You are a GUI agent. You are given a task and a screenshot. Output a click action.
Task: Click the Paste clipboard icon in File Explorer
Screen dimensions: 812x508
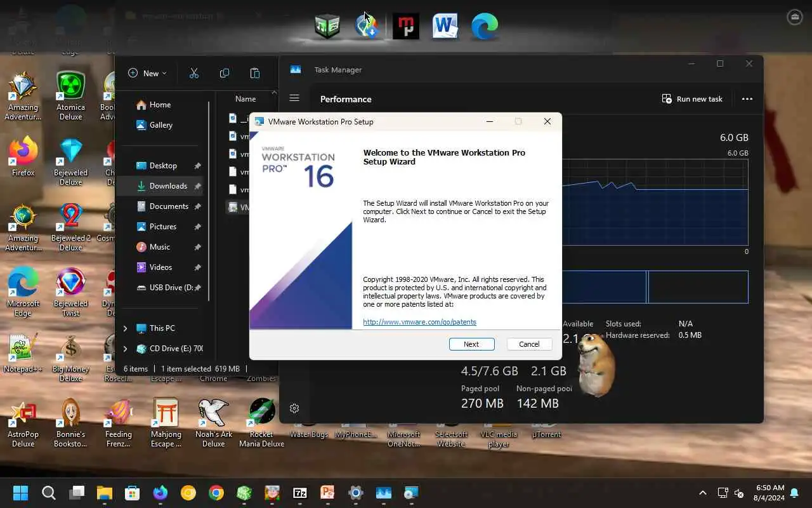[255, 73]
